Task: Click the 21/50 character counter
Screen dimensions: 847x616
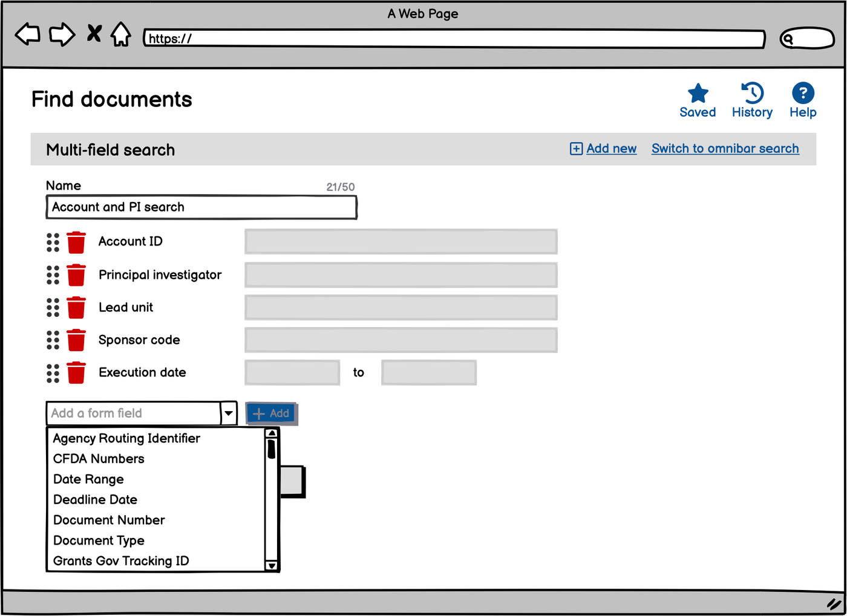Action: 341,187
